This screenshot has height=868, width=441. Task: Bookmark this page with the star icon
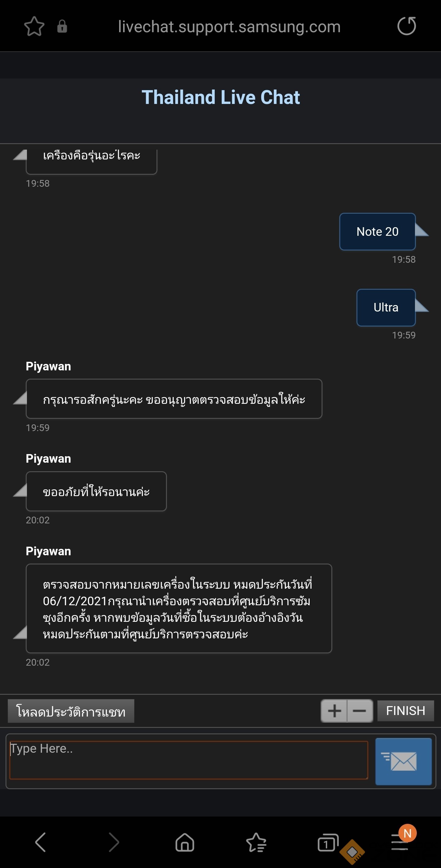pos(34,27)
